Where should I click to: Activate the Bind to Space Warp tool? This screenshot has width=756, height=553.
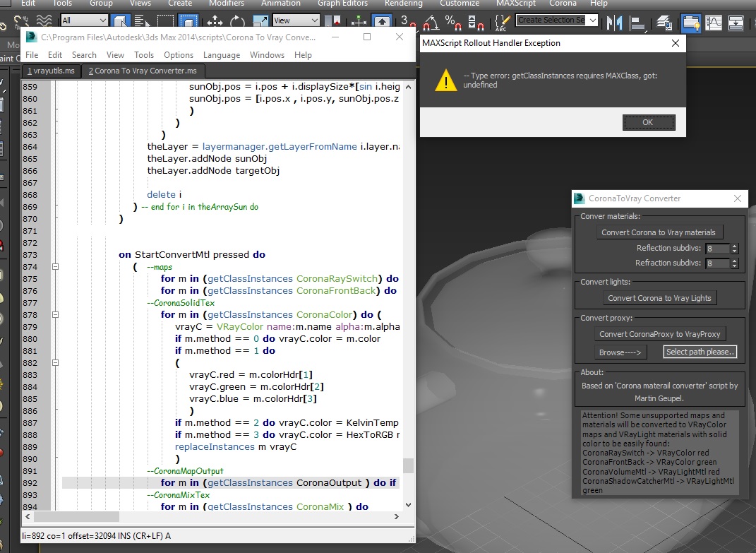click(44, 20)
